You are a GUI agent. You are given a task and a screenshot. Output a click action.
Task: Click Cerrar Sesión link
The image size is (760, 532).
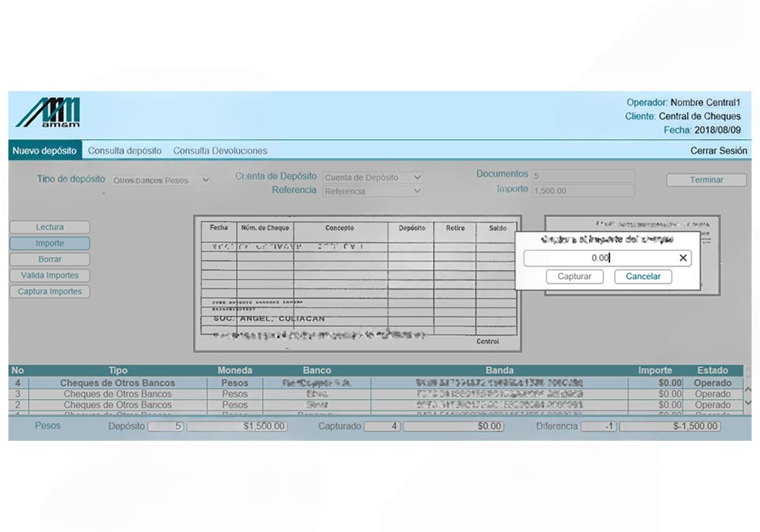(718, 150)
